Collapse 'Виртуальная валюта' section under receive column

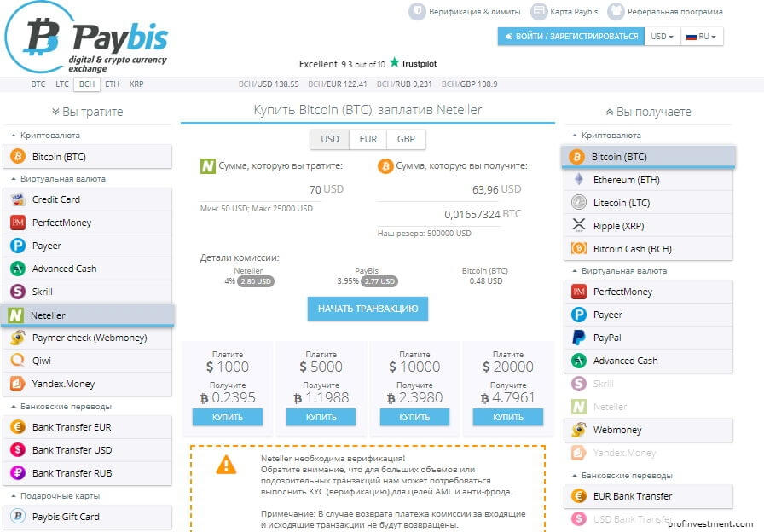[619, 271]
